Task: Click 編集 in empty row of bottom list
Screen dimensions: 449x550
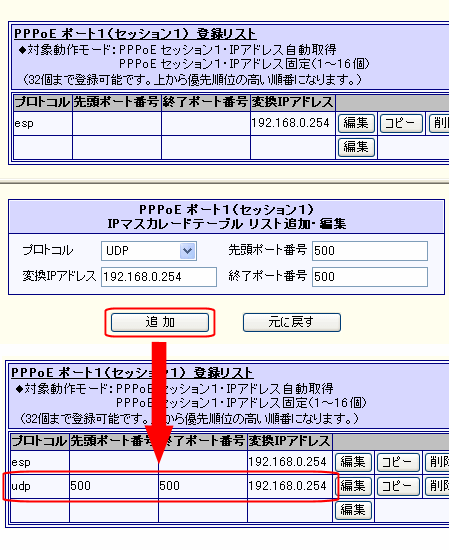Action: tap(353, 510)
